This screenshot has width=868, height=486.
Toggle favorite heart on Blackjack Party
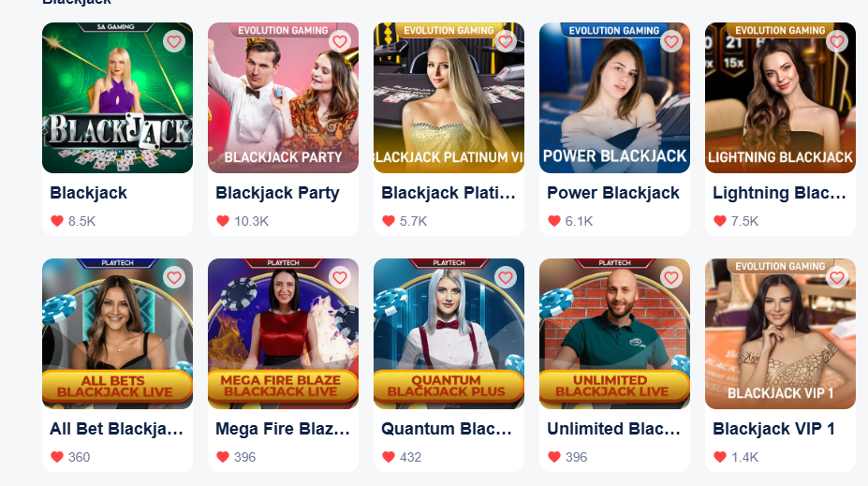pos(340,41)
